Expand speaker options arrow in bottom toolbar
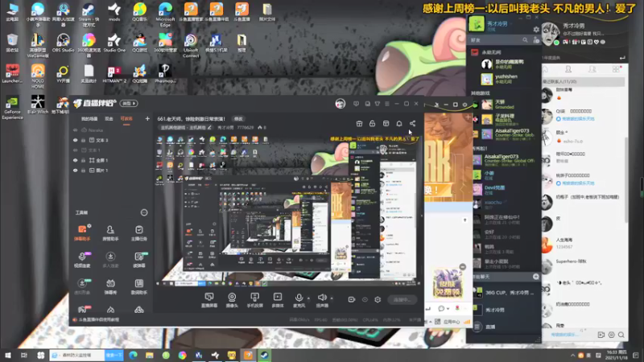 point(332,298)
